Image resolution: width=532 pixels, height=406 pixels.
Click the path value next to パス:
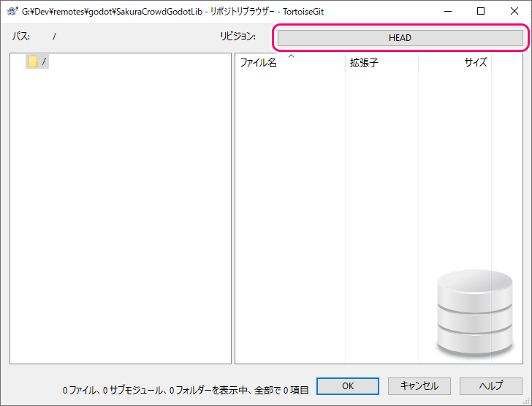tap(54, 37)
